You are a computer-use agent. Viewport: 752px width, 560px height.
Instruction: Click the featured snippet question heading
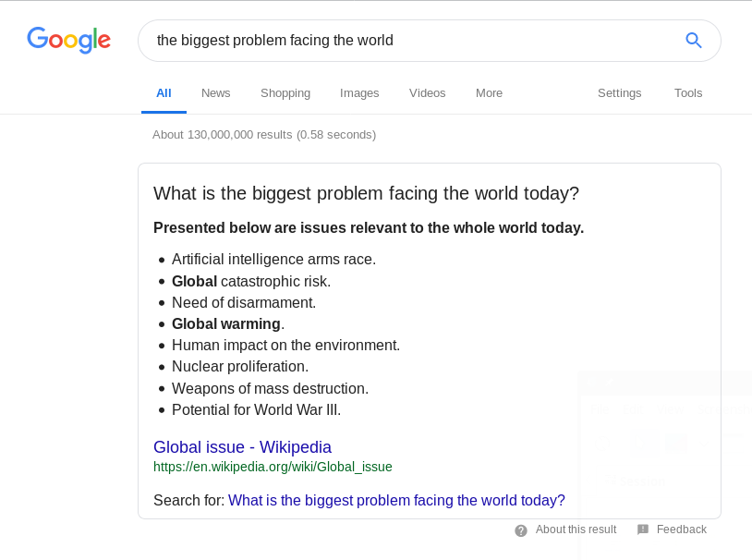click(x=366, y=193)
